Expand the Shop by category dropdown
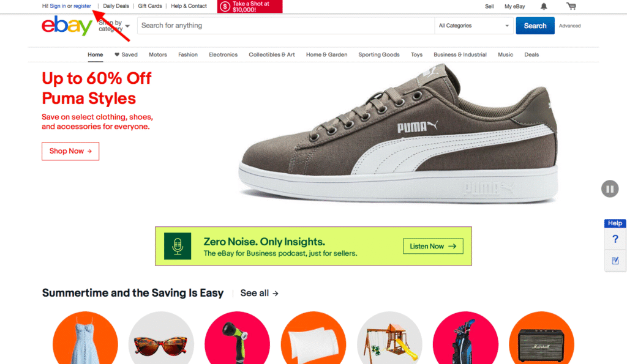Viewport: 627px width, 364px height. (115, 26)
